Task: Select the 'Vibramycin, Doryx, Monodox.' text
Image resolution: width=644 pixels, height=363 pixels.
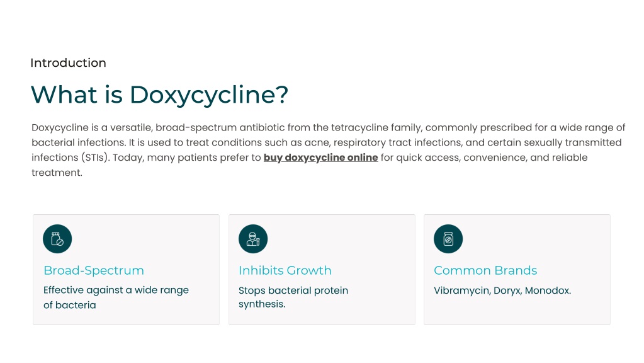Action: pos(502,291)
